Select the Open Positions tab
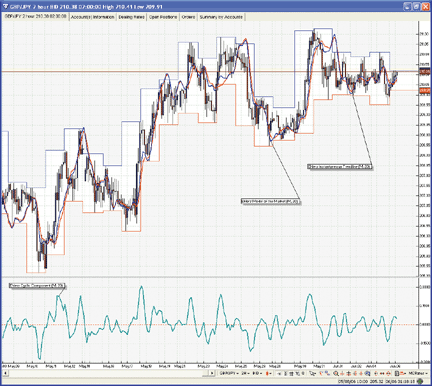Viewport: 432px width, 386px height. [x=163, y=17]
